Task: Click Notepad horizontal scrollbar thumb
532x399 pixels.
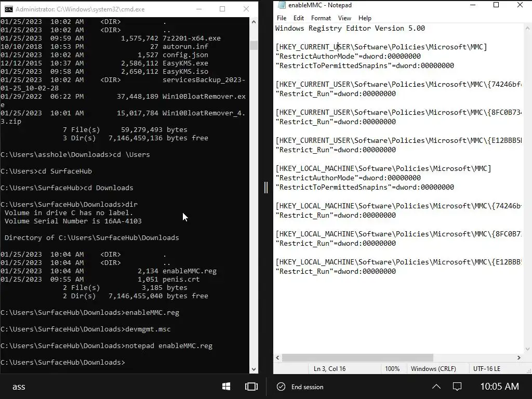Action: click(x=357, y=357)
